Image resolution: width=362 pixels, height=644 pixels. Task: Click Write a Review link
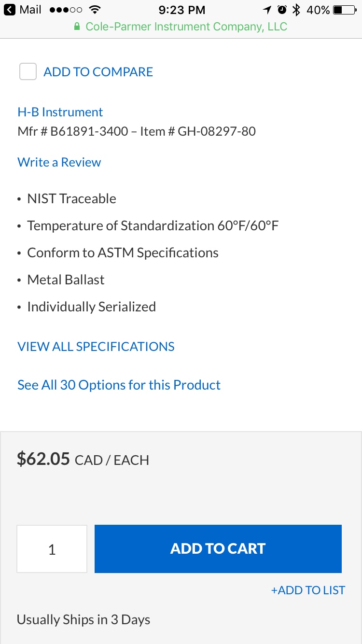[59, 162]
